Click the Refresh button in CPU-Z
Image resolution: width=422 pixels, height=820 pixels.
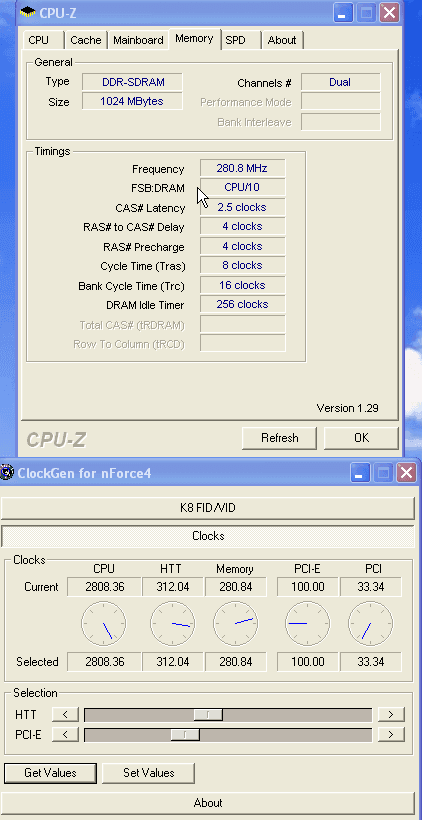point(279,438)
